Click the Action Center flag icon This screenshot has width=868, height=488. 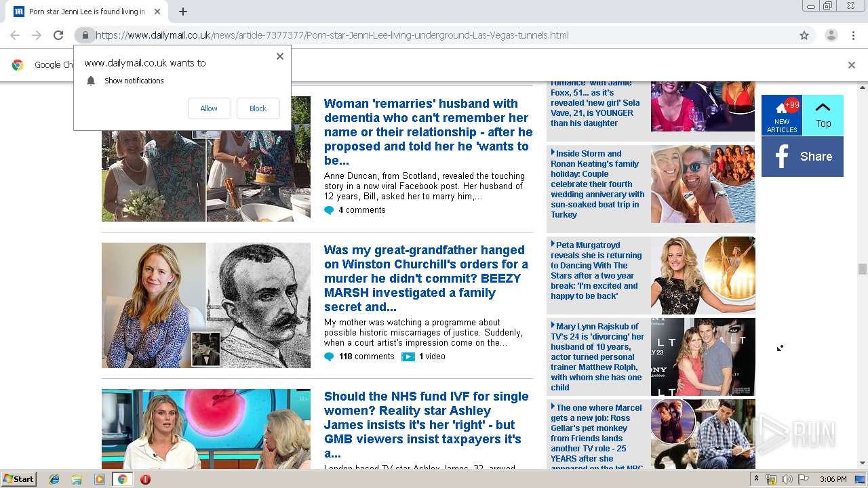point(804,479)
